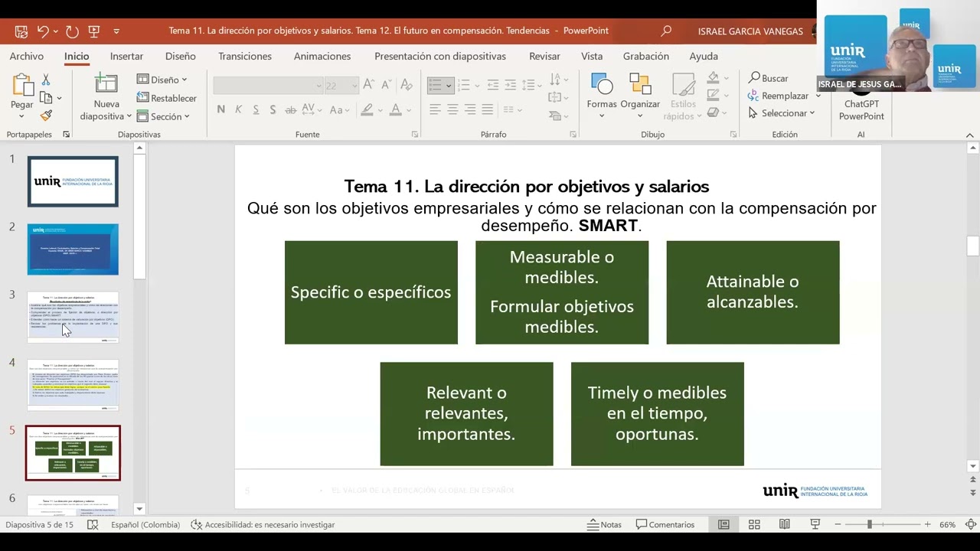Open the Ayuda tab

tap(704, 56)
